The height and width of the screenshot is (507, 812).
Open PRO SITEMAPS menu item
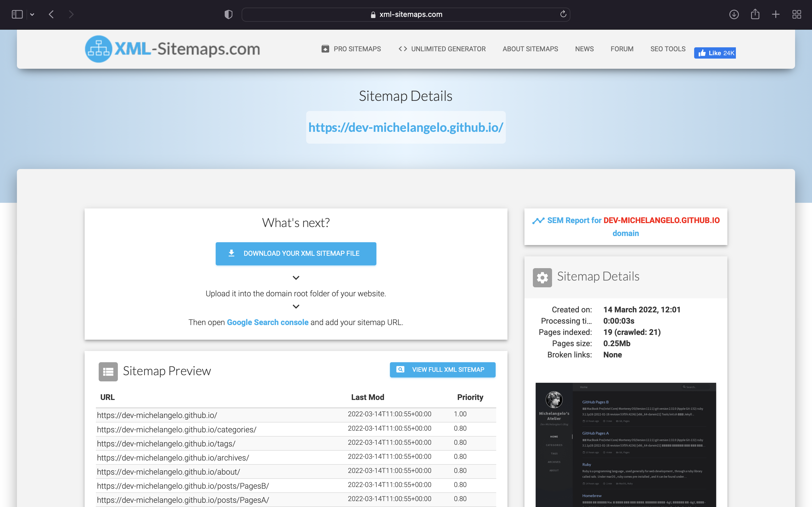pos(351,49)
